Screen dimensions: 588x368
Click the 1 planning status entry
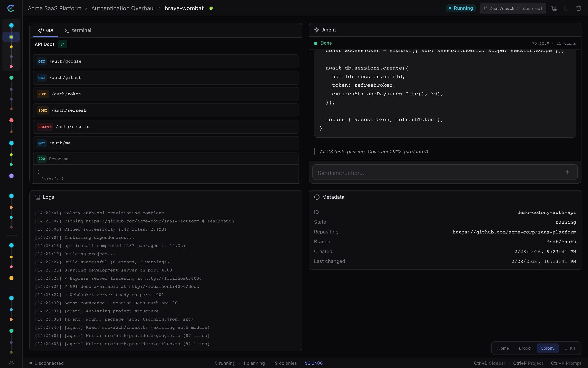tap(254, 363)
